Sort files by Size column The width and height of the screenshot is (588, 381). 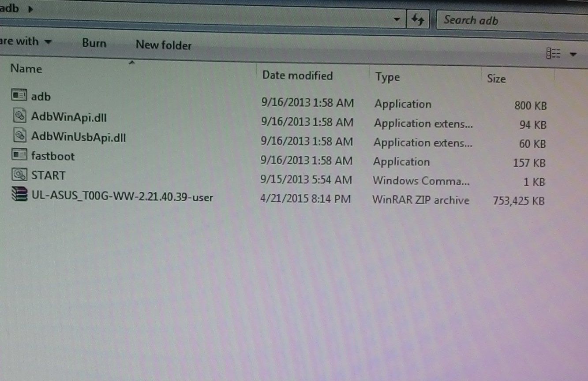point(496,79)
